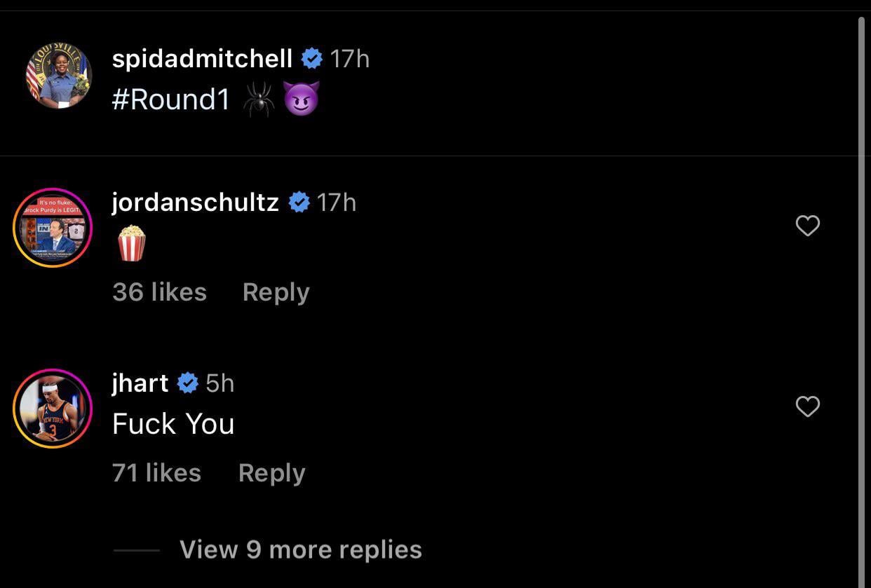Expand View 9 more replies
This screenshot has height=588, width=871.
coord(300,549)
